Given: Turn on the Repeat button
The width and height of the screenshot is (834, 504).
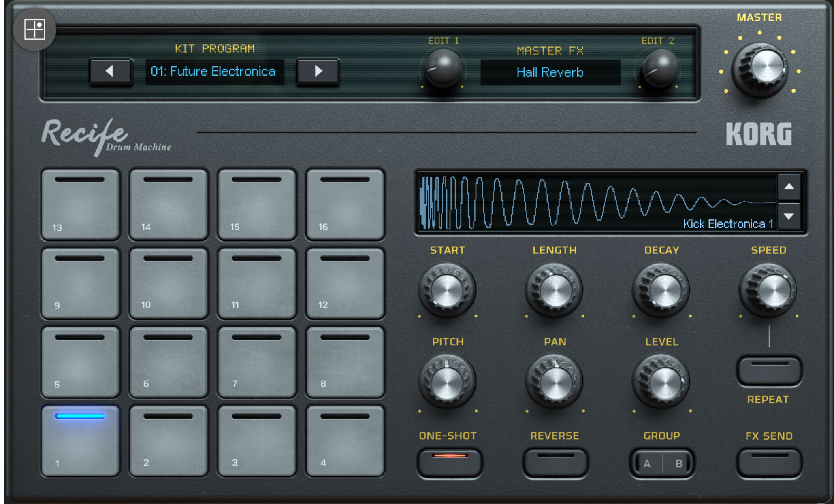Looking at the screenshot, I should [769, 371].
